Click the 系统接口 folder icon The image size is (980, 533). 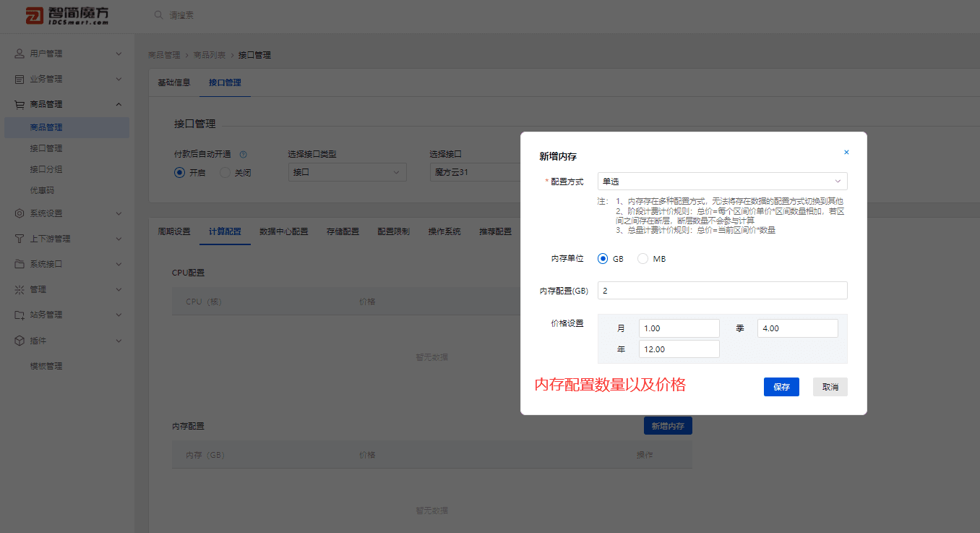(x=20, y=264)
